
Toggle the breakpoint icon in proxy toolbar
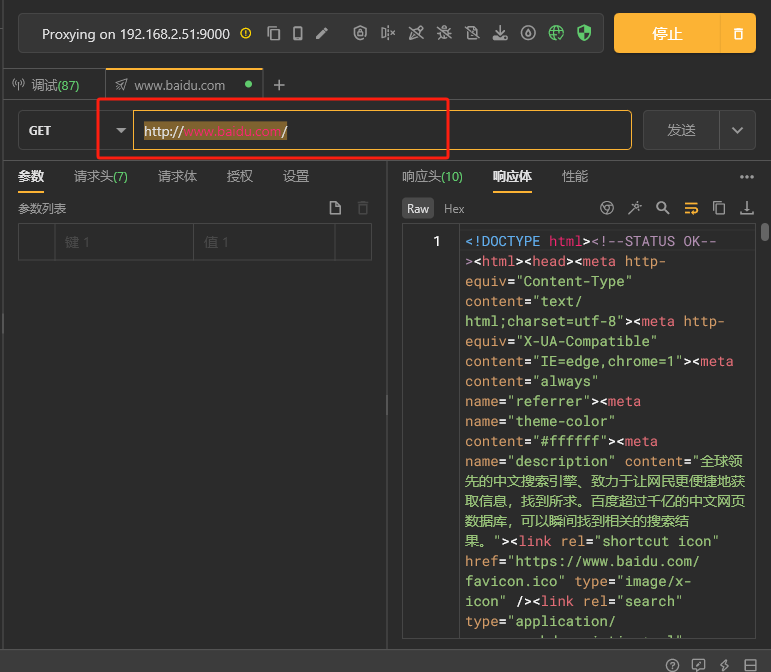coord(388,33)
